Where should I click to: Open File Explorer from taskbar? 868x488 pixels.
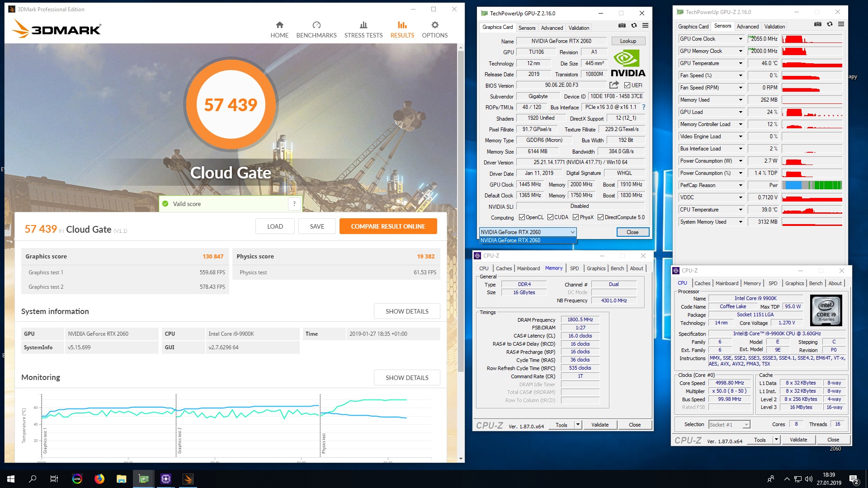point(121,479)
